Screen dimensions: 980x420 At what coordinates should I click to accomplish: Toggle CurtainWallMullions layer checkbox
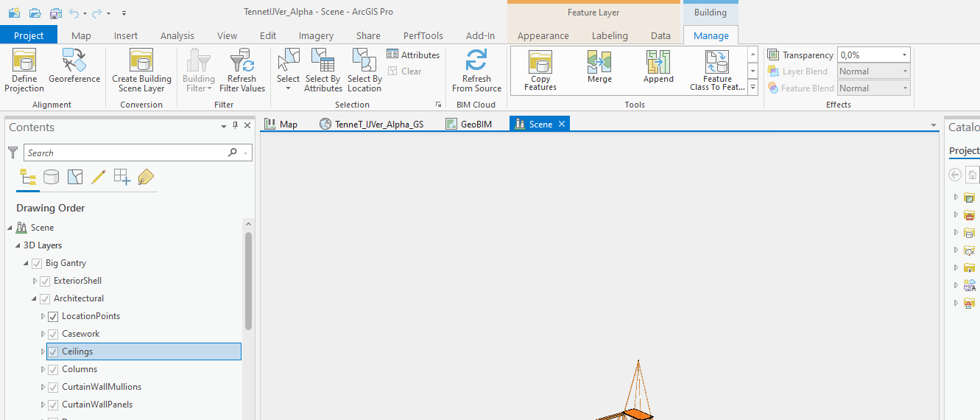tap(53, 387)
